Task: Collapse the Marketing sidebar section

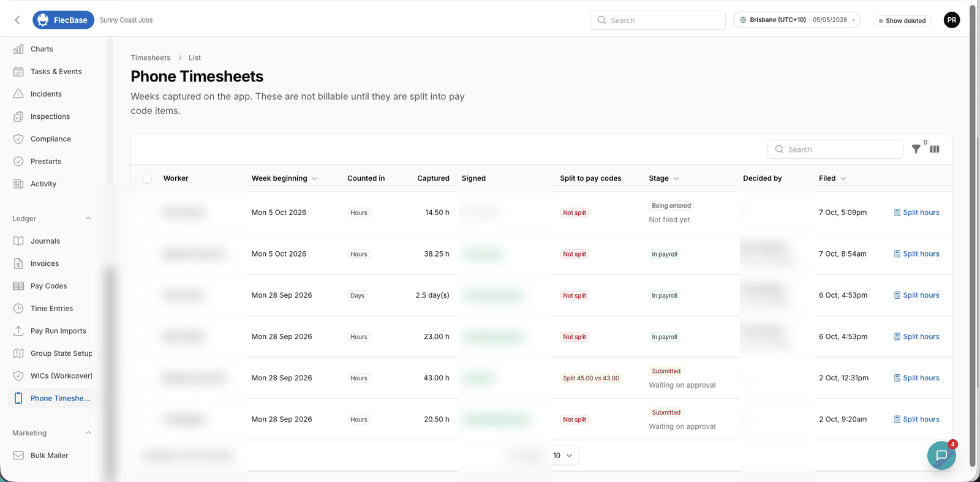Action: (x=88, y=433)
